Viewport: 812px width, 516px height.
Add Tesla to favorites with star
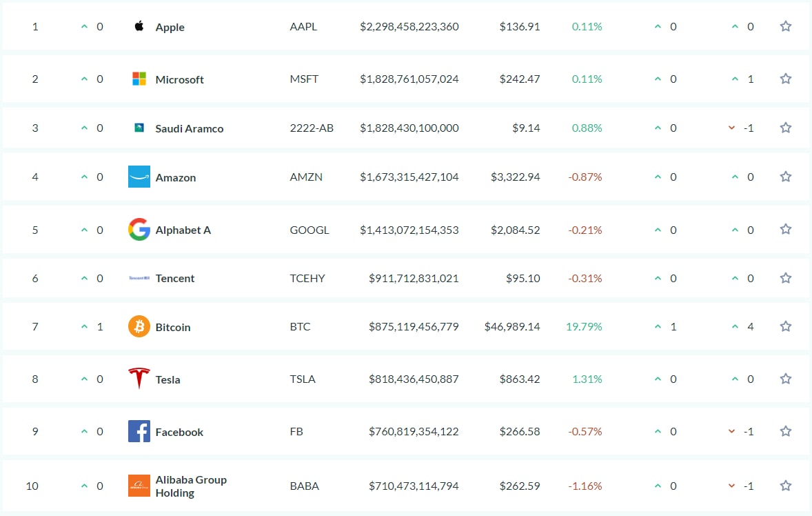tap(785, 379)
